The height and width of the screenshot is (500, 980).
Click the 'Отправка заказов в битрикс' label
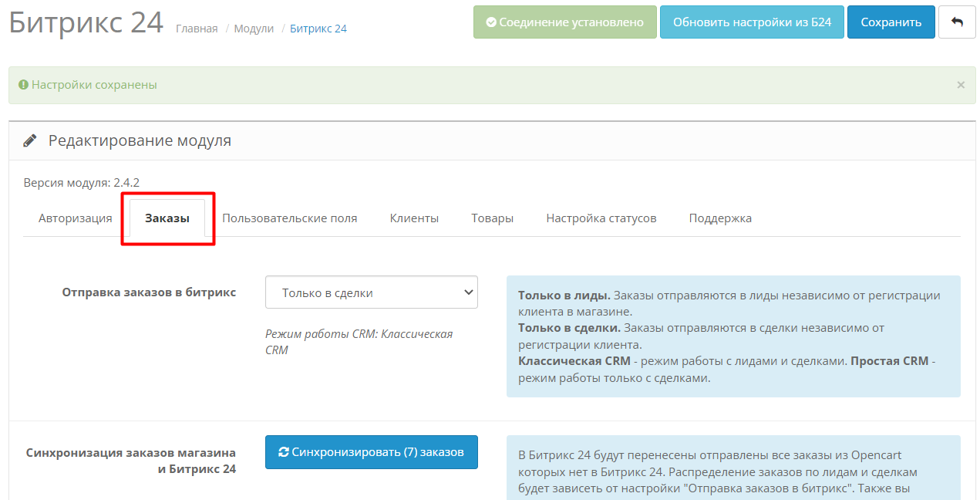pos(149,292)
